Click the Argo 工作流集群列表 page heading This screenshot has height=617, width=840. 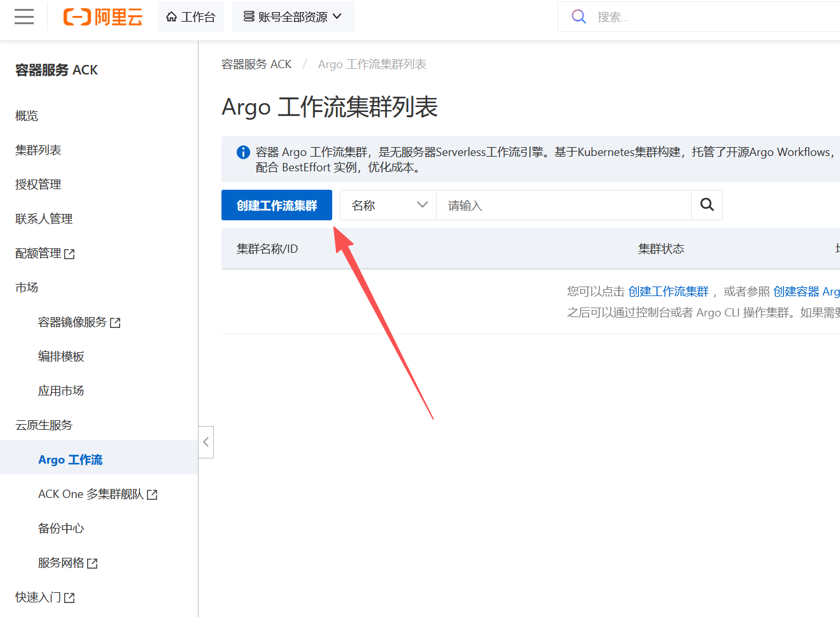330,107
